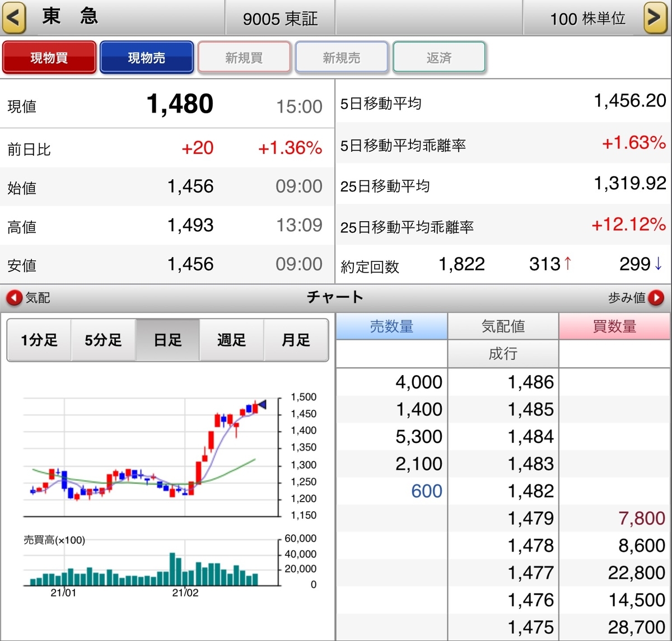Switch chart to 5分足 tab

[103, 340]
